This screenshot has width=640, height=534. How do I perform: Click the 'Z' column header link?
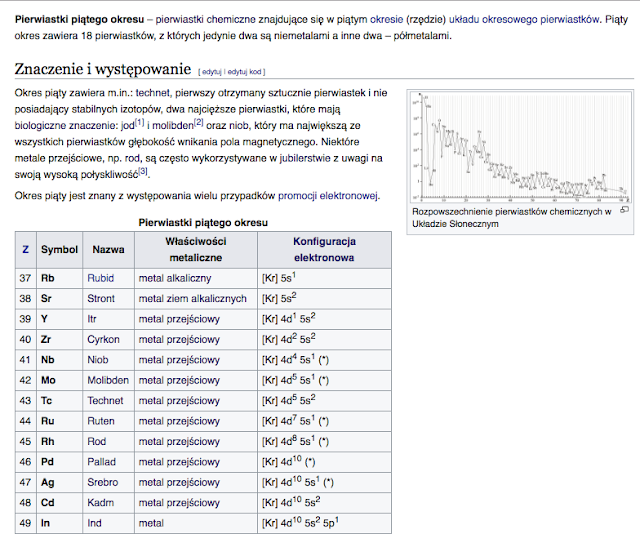25,249
